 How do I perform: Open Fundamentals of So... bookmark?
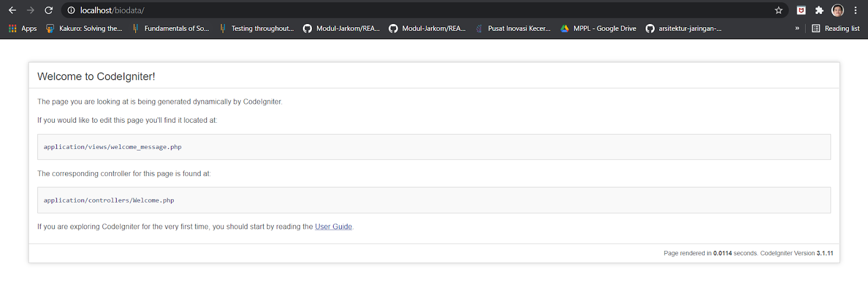pos(170,28)
